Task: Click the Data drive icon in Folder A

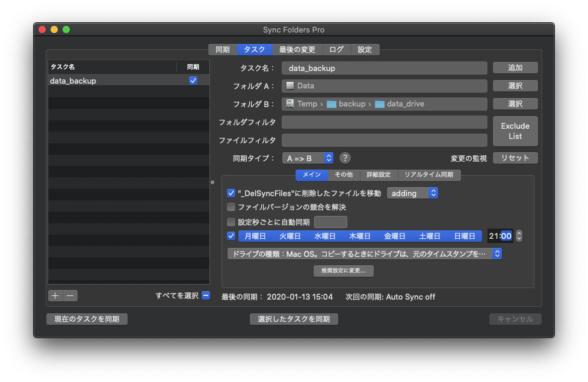Action: tap(290, 86)
